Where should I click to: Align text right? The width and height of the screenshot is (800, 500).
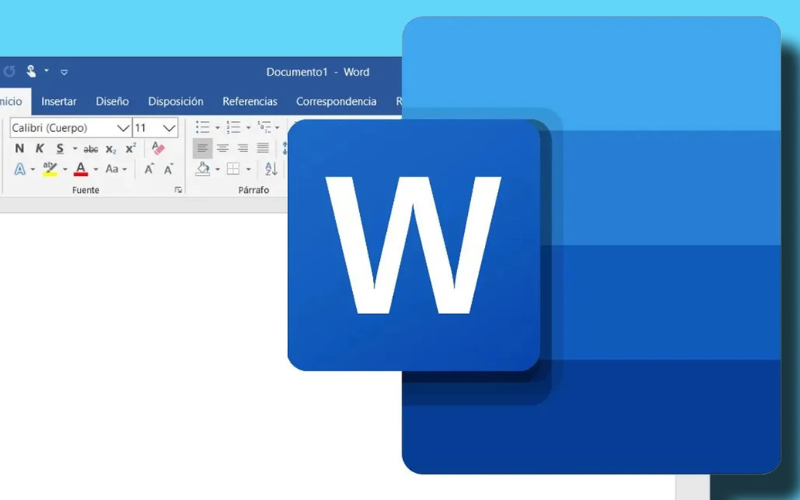(x=243, y=148)
